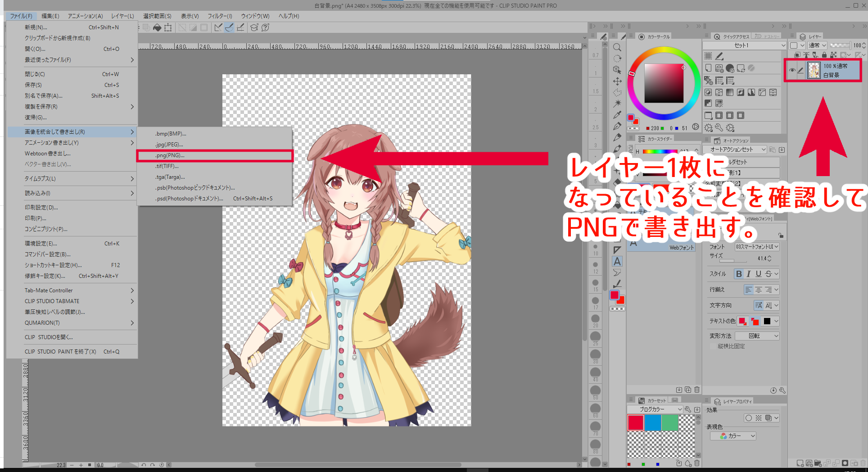Viewport: 868px width, 472px height.
Task: Expand 最近使ったファイル submenu
Action: coord(72,60)
